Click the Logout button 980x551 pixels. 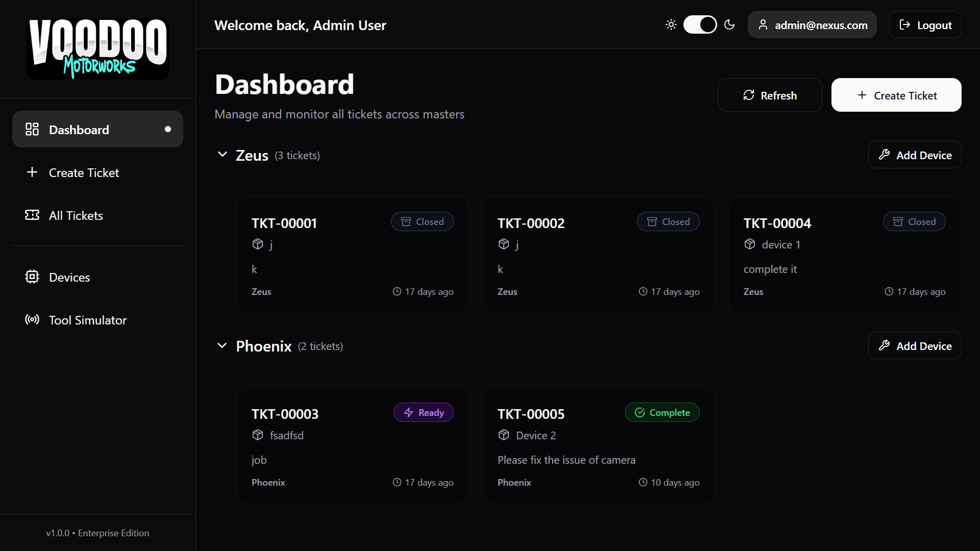925,24
